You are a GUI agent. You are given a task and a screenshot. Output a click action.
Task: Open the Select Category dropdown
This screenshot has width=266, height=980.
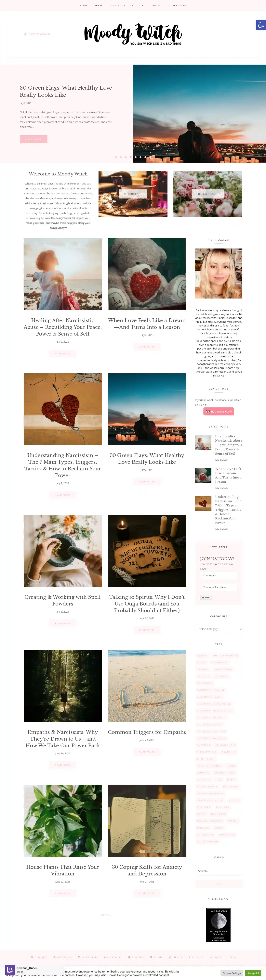point(219,629)
